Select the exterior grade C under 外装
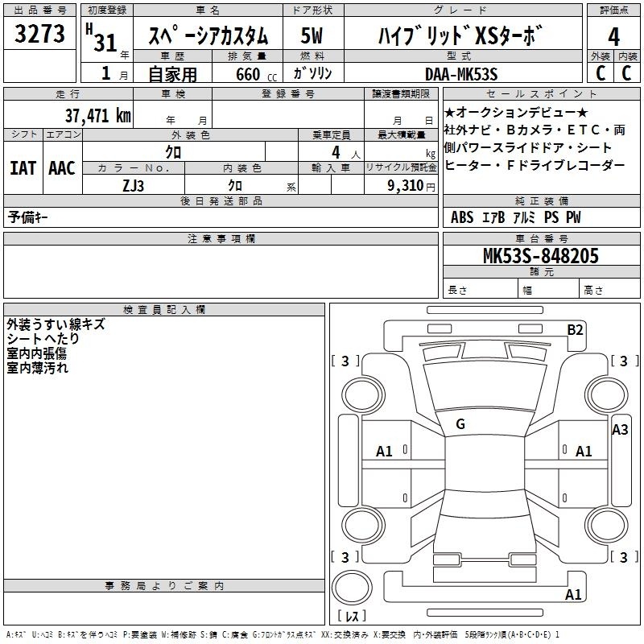 click(601, 72)
